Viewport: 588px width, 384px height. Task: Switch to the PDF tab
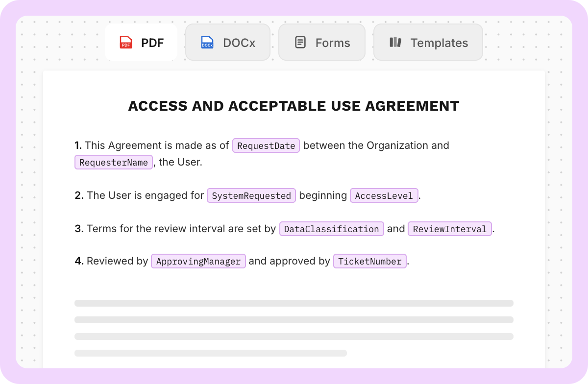point(141,43)
